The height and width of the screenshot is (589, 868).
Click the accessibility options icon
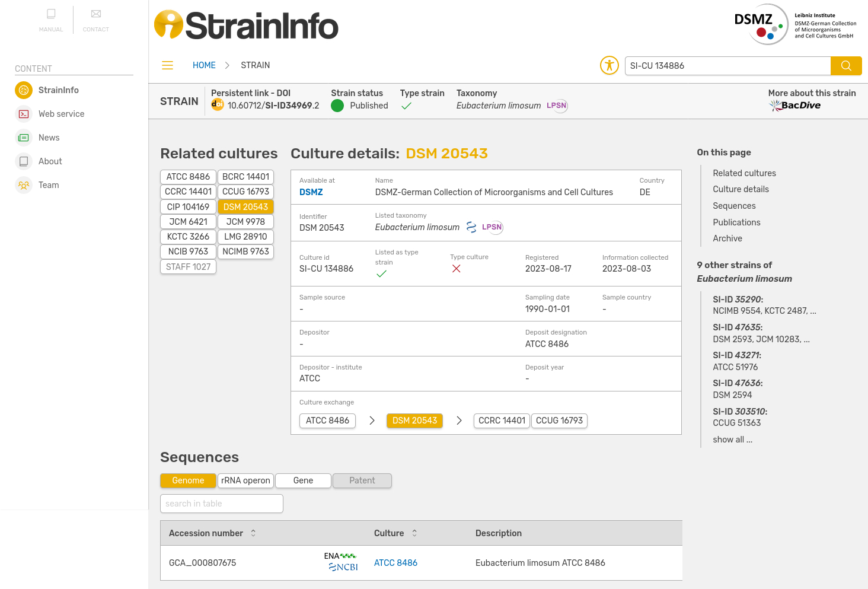(609, 65)
